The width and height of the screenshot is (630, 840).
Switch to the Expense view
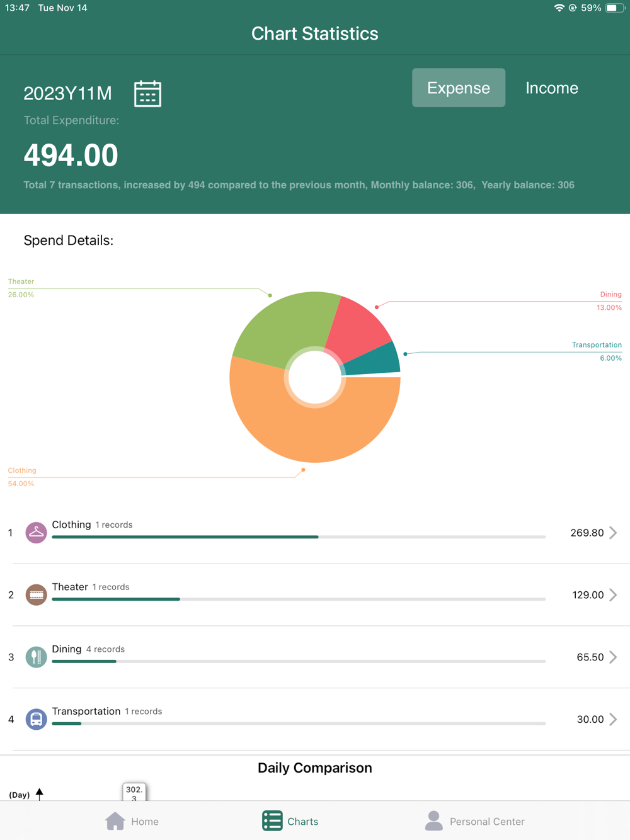[x=459, y=88]
